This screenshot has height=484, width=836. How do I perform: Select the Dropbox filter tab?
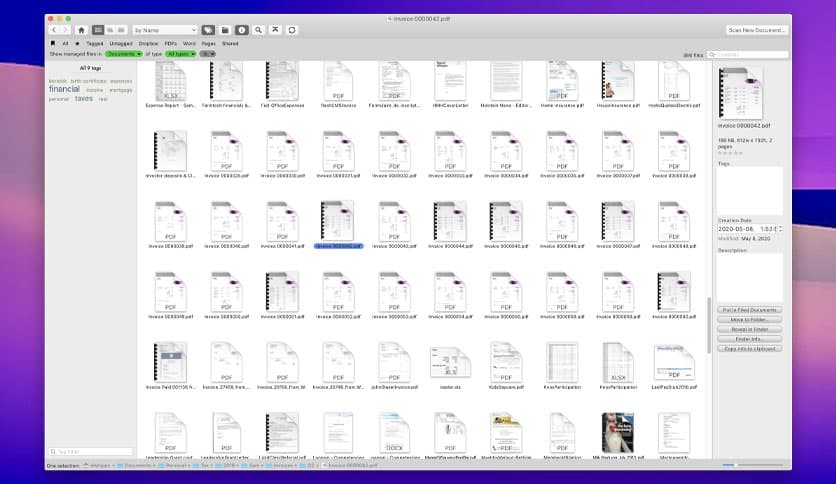pos(148,44)
